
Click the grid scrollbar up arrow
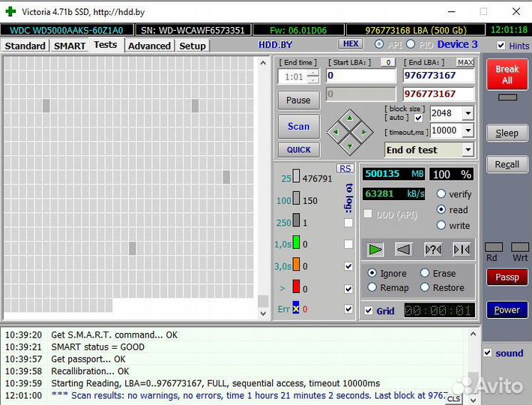coord(263,63)
